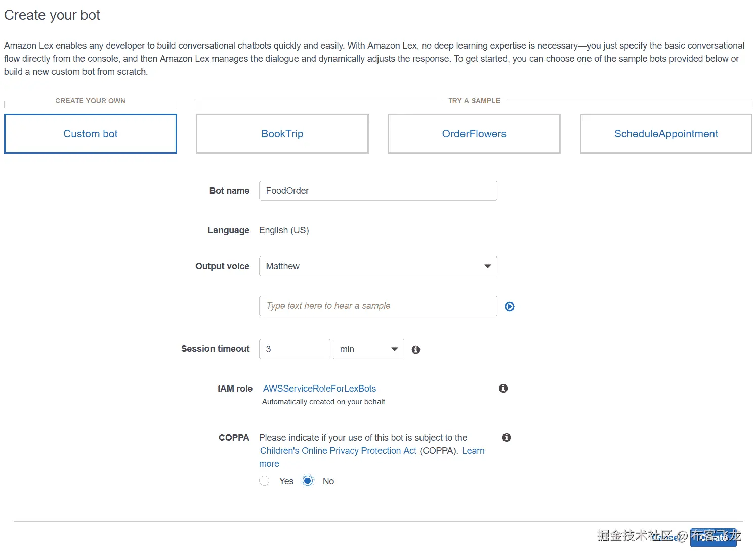Viewport: 756px width, 557px height.
Task: Expand the session timeout unit dropdown
Action: pos(368,349)
